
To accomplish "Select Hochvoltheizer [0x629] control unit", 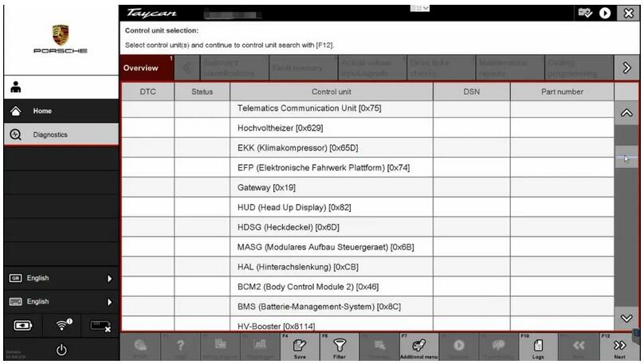I will [x=367, y=128].
